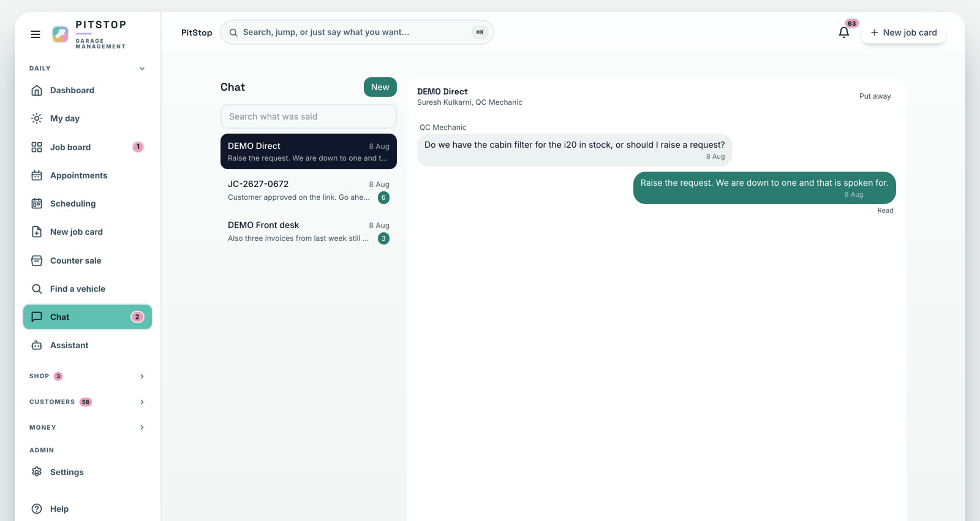Focus the 'Search what was said' field
Screen dimensions: 980x521
coord(309,116)
